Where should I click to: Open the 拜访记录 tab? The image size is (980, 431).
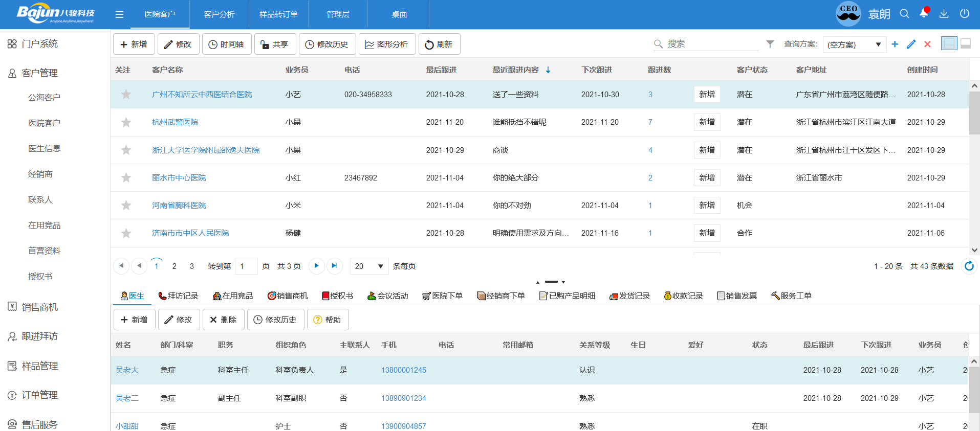178,296
